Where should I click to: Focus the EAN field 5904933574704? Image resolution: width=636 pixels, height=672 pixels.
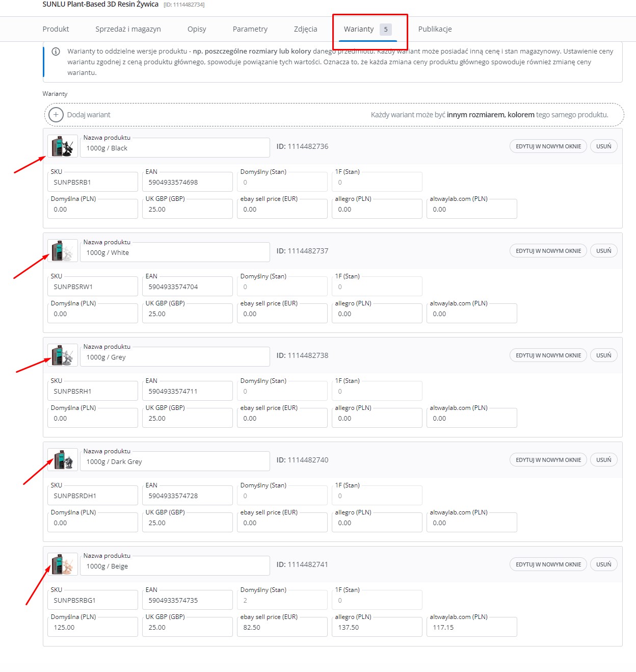pyautogui.click(x=187, y=287)
